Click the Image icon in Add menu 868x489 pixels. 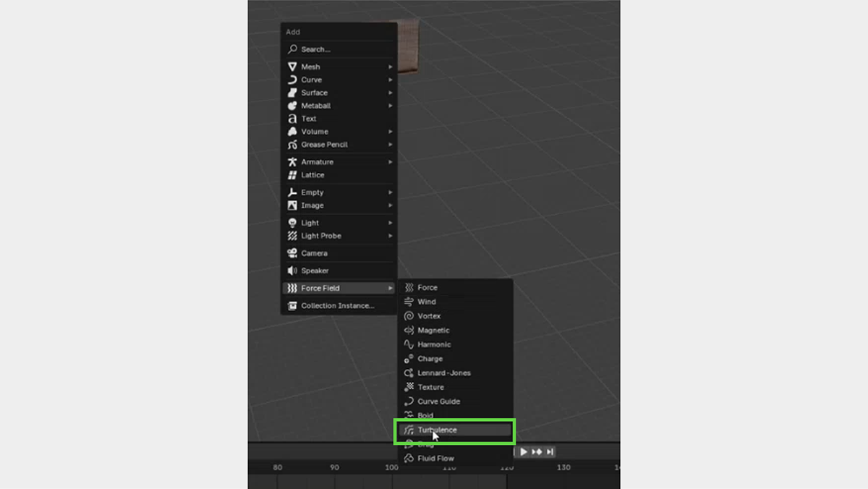292,205
